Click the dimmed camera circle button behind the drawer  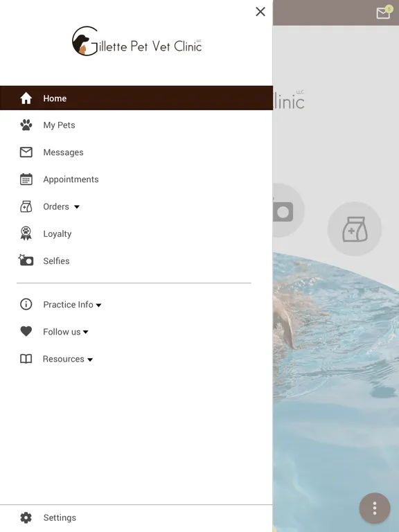pyautogui.click(x=288, y=211)
